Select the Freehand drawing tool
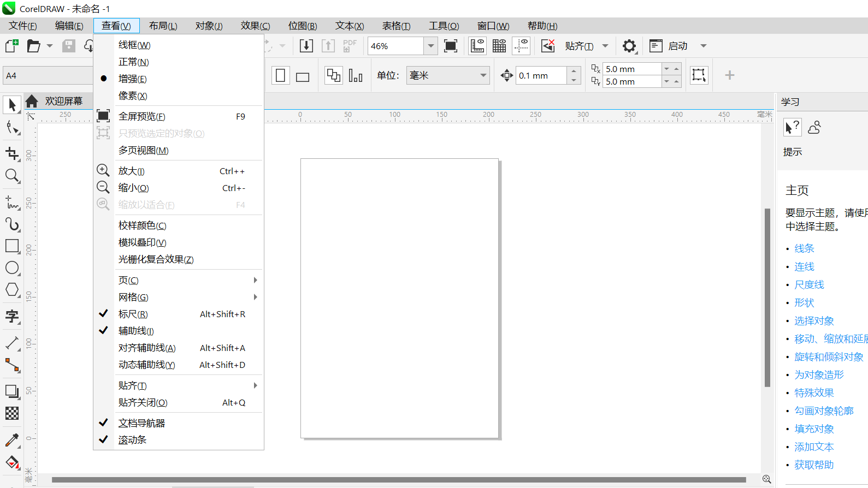 (x=12, y=202)
